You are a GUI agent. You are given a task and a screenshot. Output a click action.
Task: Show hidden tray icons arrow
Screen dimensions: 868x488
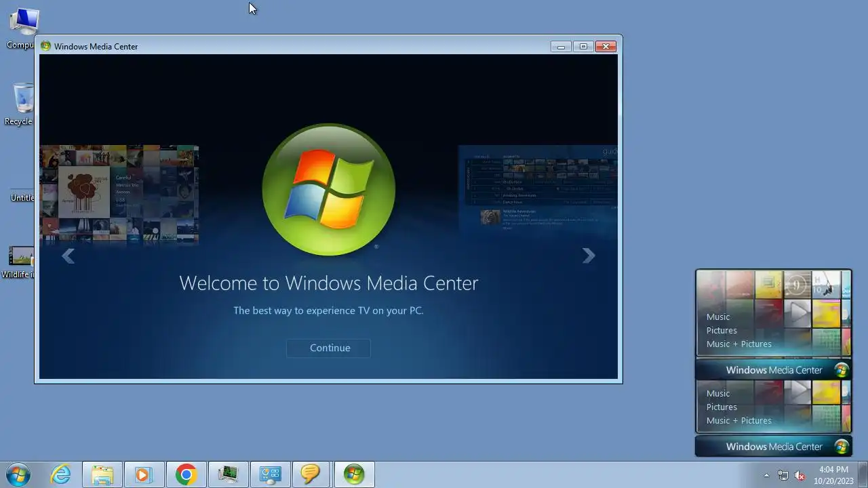[x=766, y=475]
